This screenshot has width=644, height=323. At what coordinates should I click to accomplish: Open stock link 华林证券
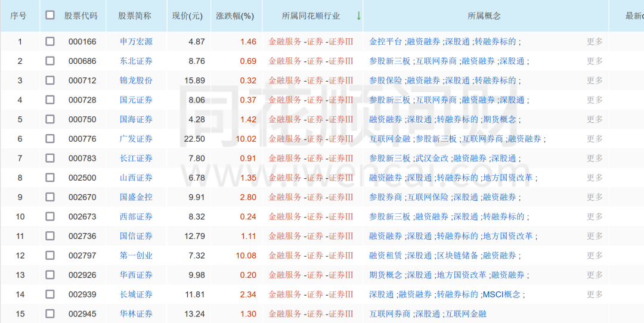tap(136, 314)
